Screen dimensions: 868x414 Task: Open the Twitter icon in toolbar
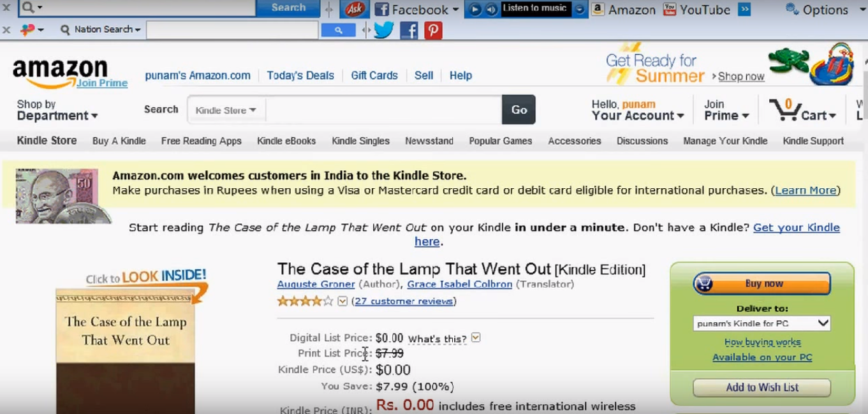pos(383,30)
